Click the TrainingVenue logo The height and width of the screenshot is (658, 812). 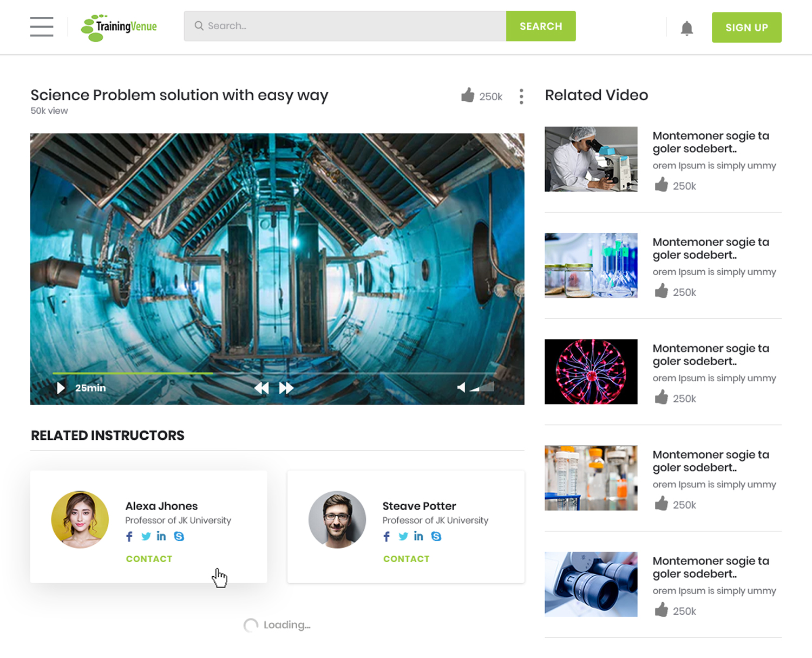[119, 28]
